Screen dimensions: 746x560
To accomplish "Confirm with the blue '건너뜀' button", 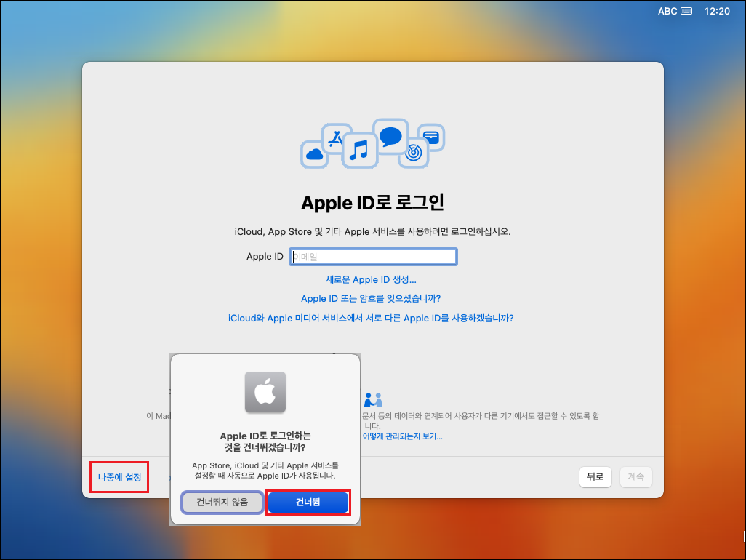I will point(308,503).
